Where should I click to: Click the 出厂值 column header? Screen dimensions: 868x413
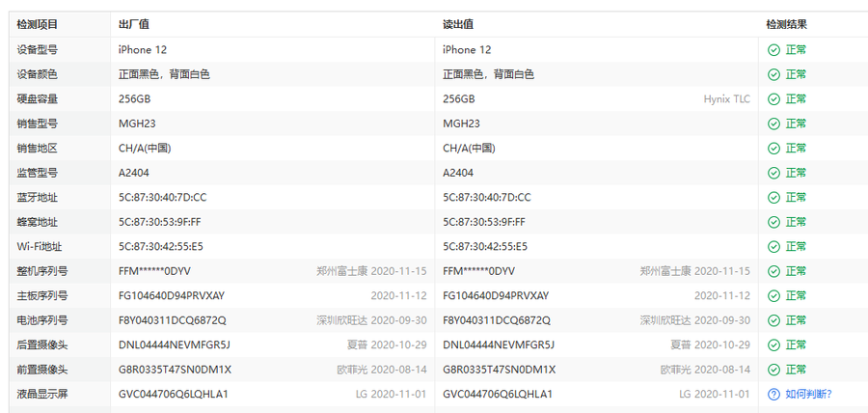tap(134, 24)
